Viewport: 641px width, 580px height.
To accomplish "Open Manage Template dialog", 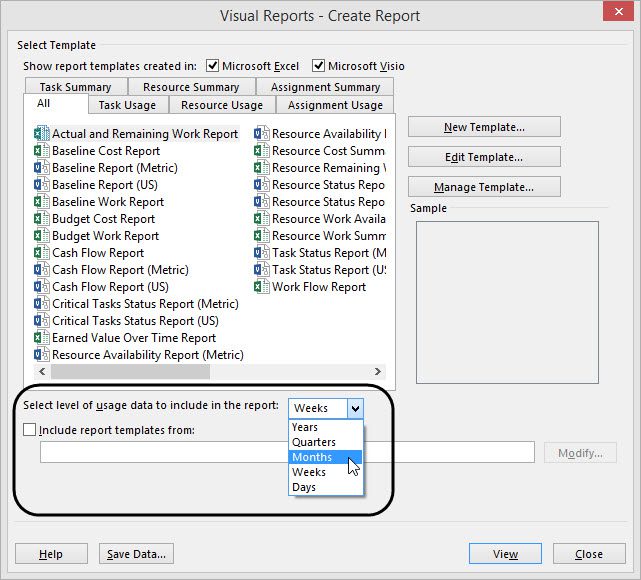I will [484, 187].
